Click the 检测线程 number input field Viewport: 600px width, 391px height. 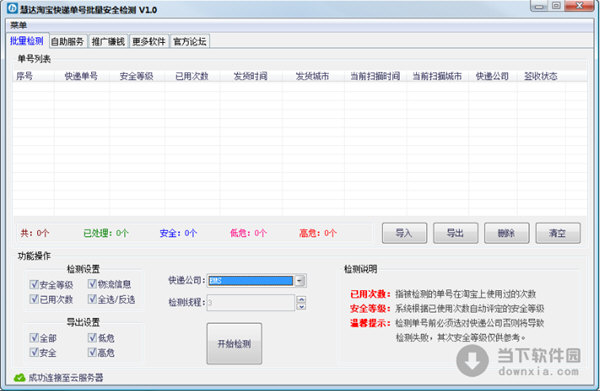tap(251, 303)
